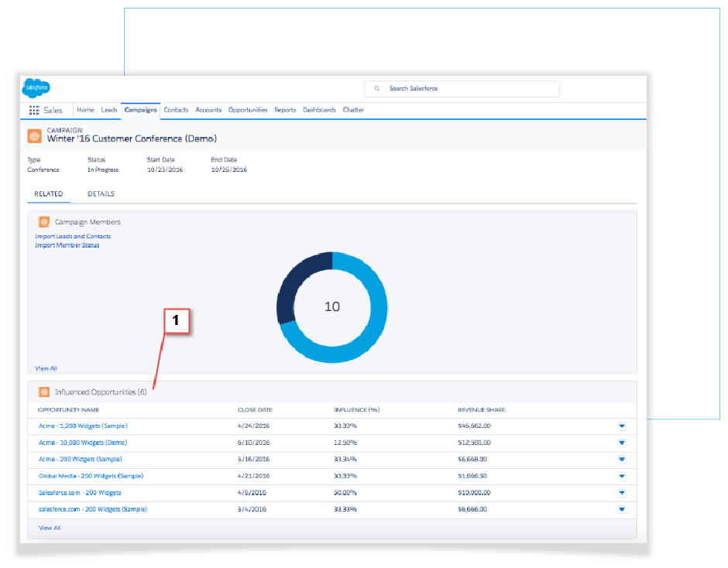
Task: Open the opportunity link closing 5/4/2016
Action: [92, 509]
